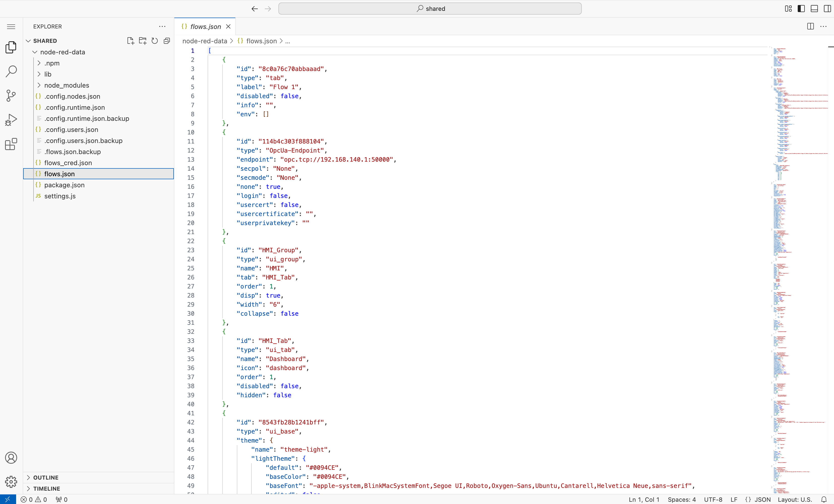Viewport: 834px width, 504px height.
Task: Expand the OUTLINE section
Action: (46, 477)
